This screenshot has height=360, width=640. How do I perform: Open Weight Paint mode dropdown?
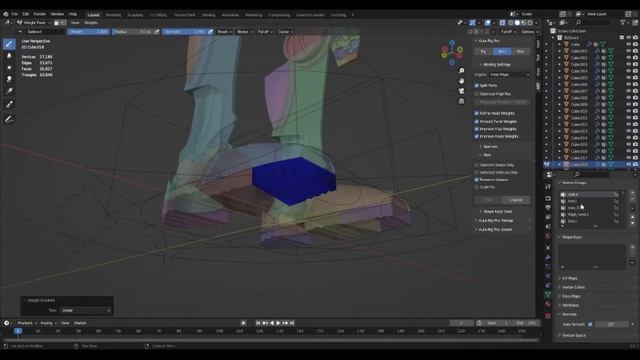coord(34,23)
